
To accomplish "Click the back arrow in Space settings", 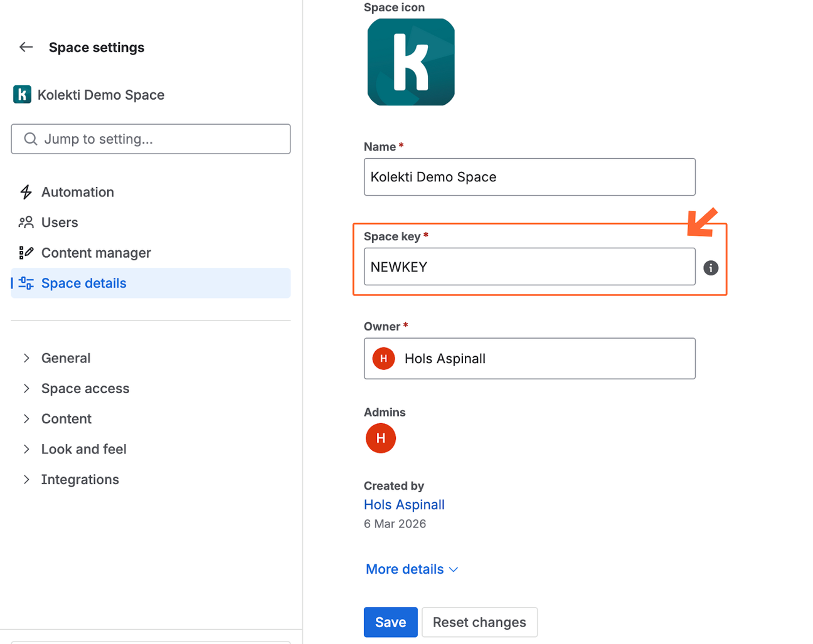I will click(x=25, y=46).
